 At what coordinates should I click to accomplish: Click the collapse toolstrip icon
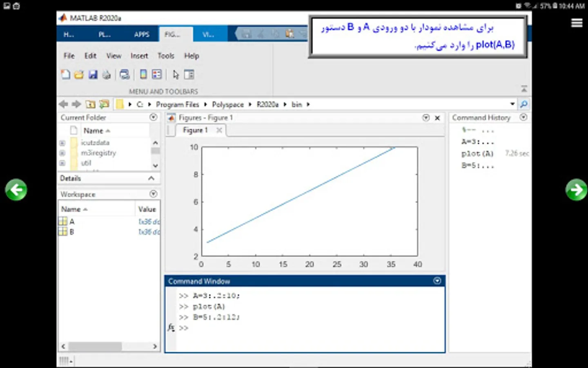tap(524, 89)
